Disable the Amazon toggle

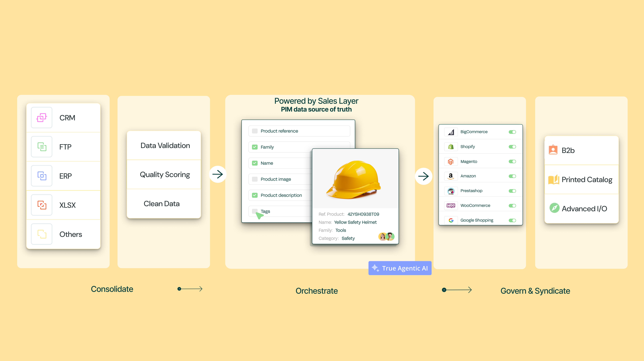[512, 176]
